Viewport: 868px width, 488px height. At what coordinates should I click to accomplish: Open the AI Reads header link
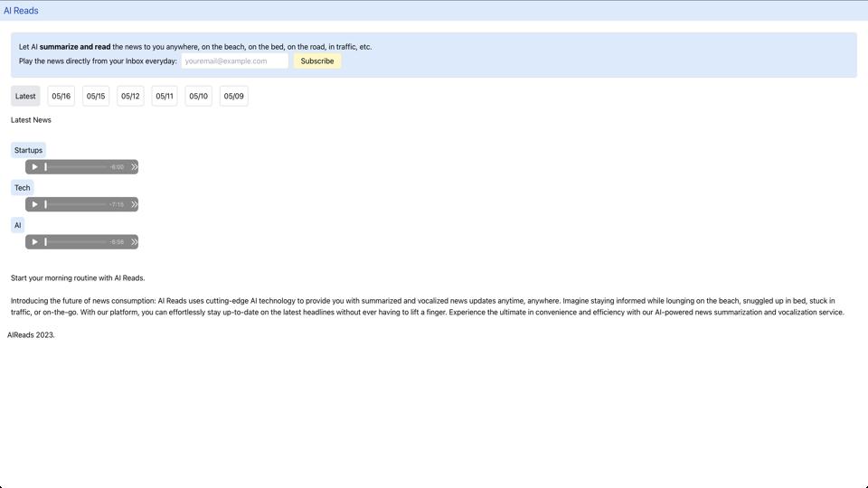[x=21, y=11]
